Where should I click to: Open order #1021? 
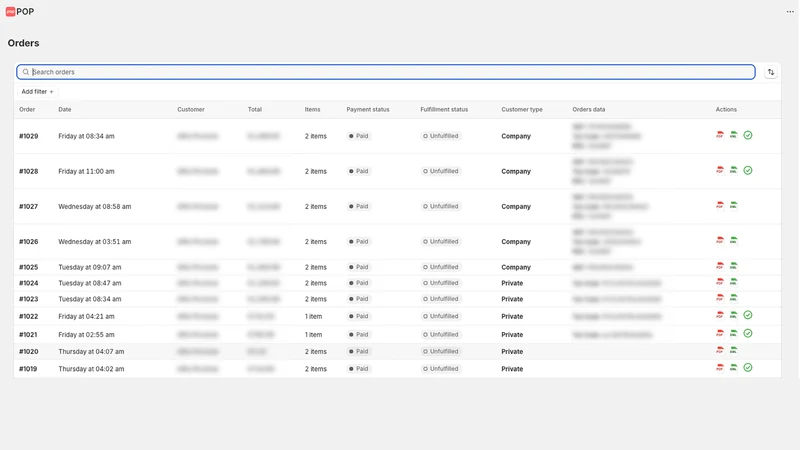pos(29,335)
